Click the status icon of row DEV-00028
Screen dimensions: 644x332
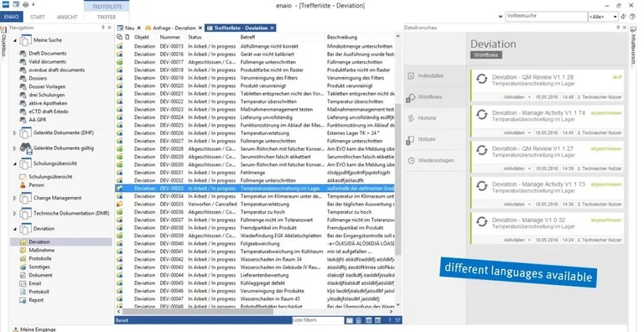120,148
